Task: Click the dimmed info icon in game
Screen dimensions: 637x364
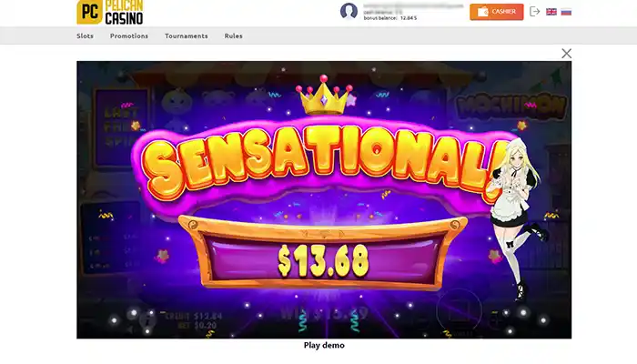Action: (x=147, y=319)
